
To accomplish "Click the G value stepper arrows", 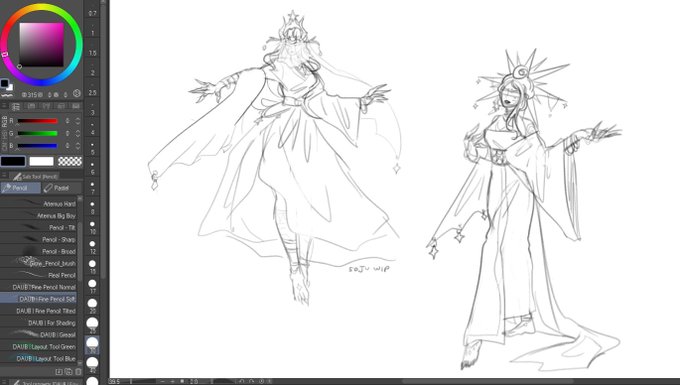I will [x=78, y=134].
